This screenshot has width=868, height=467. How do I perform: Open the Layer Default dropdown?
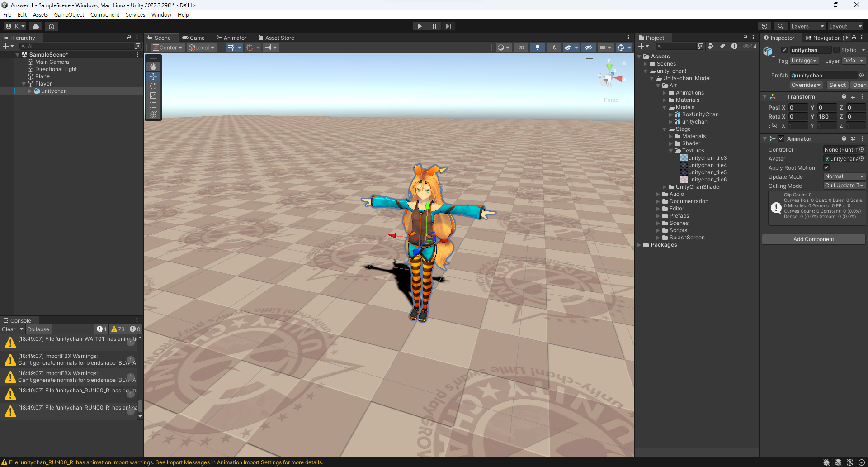click(x=854, y=61)
